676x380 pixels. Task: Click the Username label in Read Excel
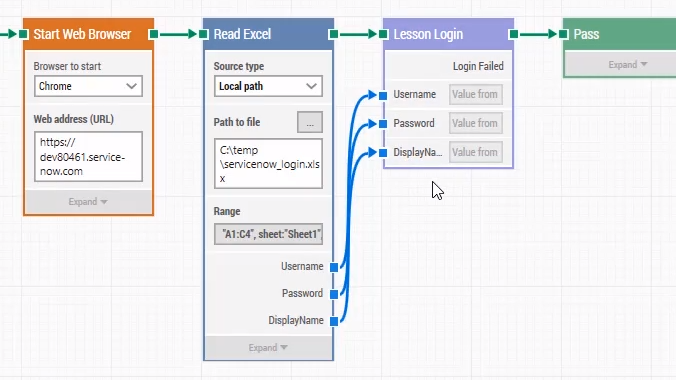[x=302, y=267]
